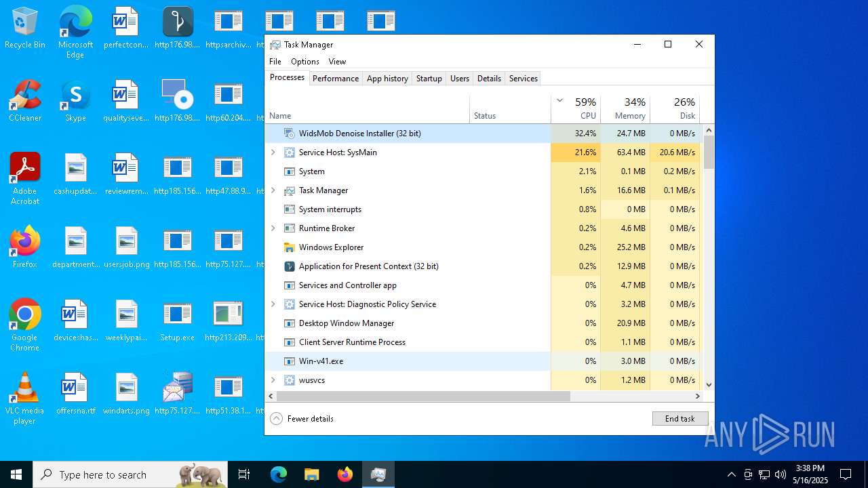The width and height of the screenshot is (868, 488).
Task: Open VLC media player desktop shortcut
Action: click(x=25, y=398)
